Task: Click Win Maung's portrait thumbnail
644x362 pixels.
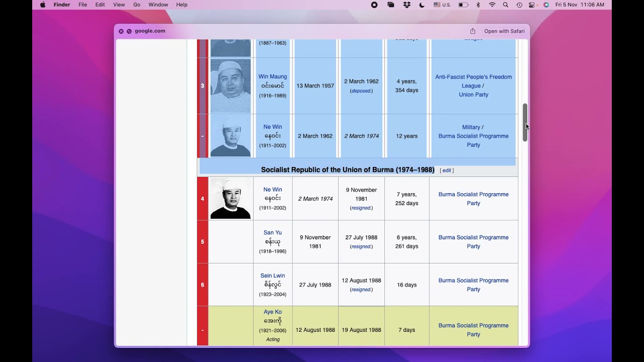Action: 230,85
